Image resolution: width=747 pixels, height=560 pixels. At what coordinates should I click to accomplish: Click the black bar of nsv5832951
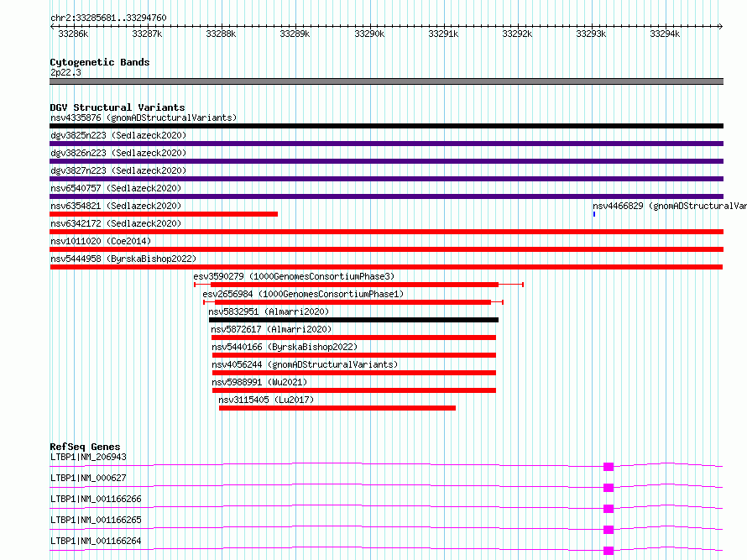coord(353,320)
